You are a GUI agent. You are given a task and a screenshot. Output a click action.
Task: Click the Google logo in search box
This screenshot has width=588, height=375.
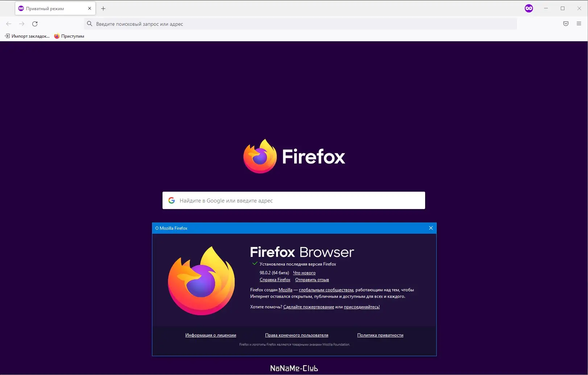pos(172,200)
